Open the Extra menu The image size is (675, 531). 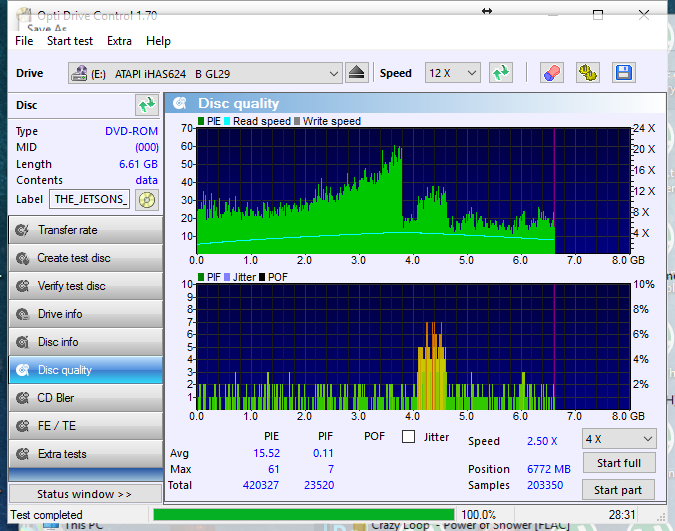[119, 41]
